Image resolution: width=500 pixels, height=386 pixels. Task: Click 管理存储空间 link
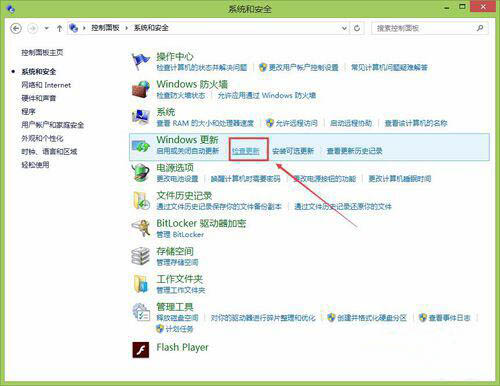coord(177,262)
